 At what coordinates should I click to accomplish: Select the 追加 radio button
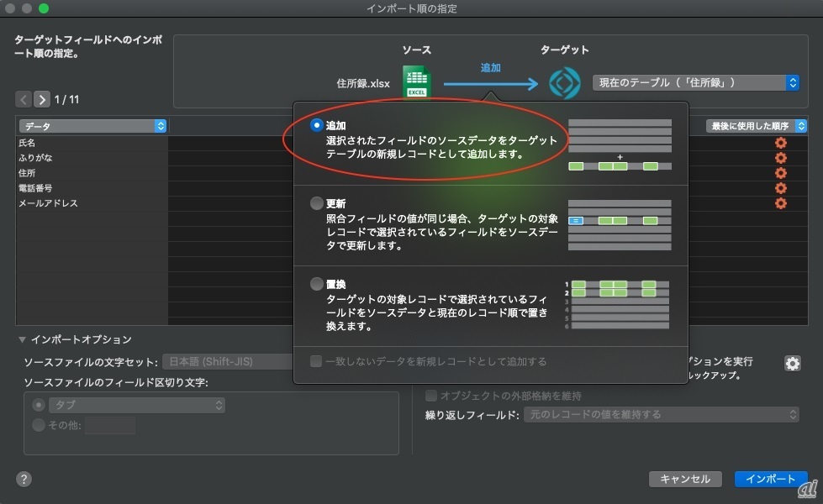click(316, 125)
